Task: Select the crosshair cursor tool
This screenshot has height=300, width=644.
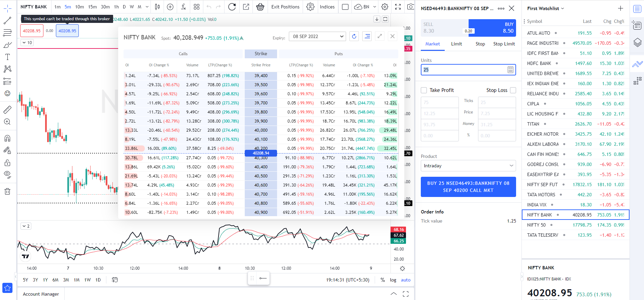Action: tap(7, 8)
